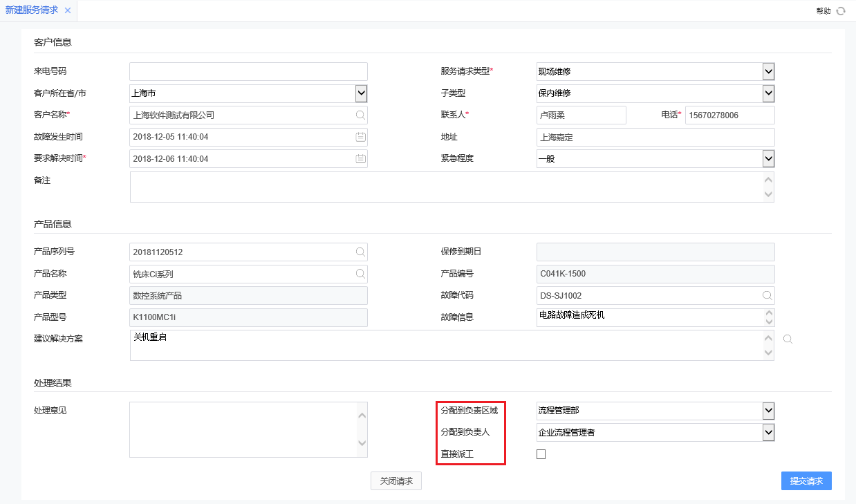856x504 pixels.
Task: Click the magnifier icon for 产品序列号
Action: click(x=360, y=252)
